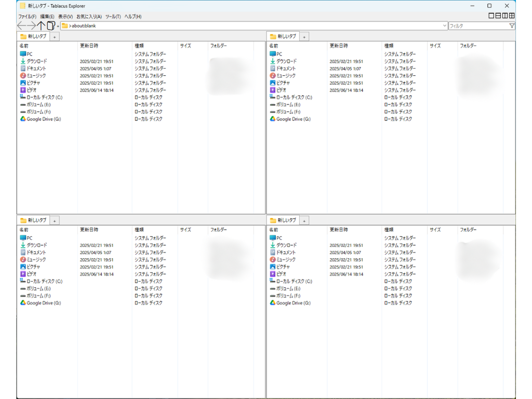The width and height of the screenshot is (532, 399).
Task: Select the two-column vertical split layout icon
Action: 505,16
